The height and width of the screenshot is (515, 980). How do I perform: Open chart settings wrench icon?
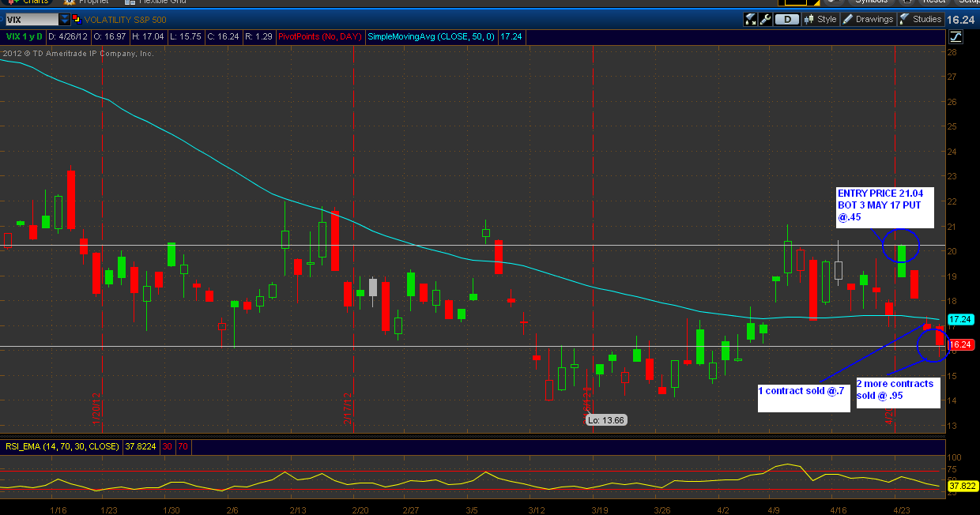765,20
